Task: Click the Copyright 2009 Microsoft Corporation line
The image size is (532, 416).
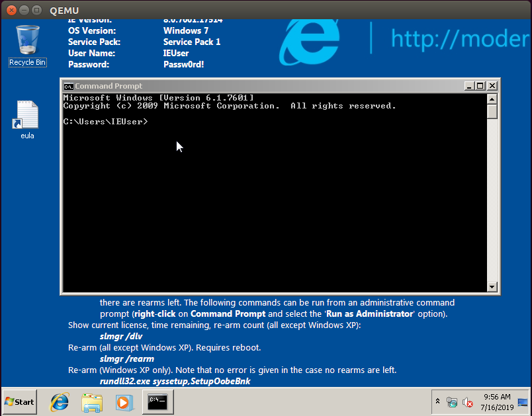Action: [230, 106]
